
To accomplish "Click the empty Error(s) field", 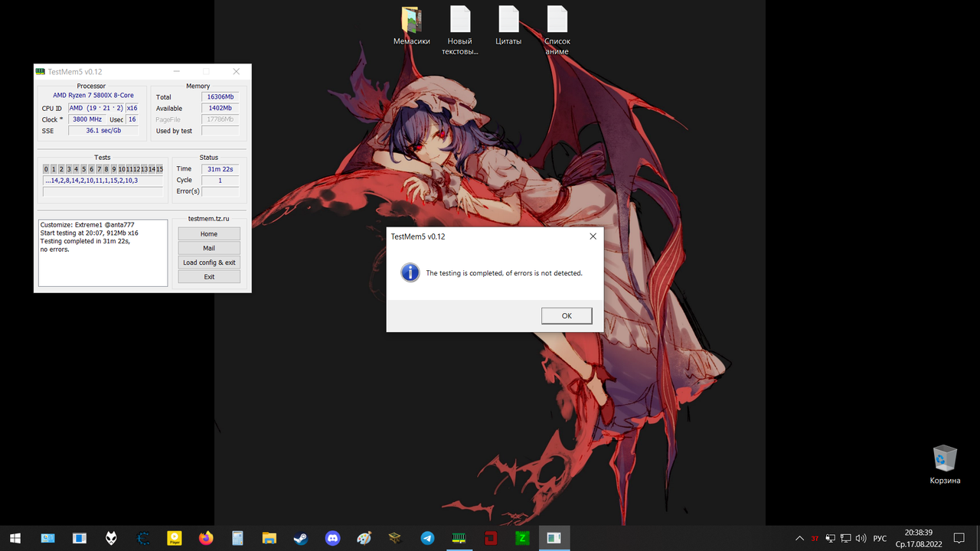I will point(220,191).
